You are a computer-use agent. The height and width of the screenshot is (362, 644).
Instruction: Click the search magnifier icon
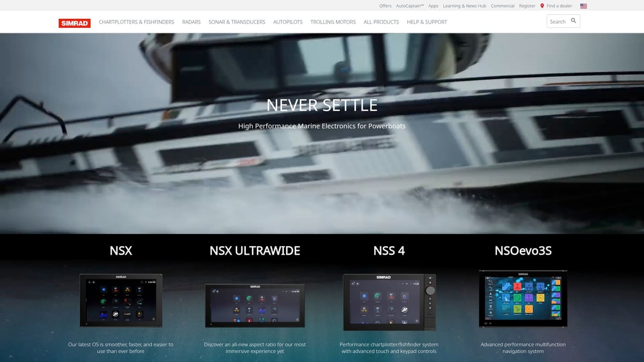point(573,21)
